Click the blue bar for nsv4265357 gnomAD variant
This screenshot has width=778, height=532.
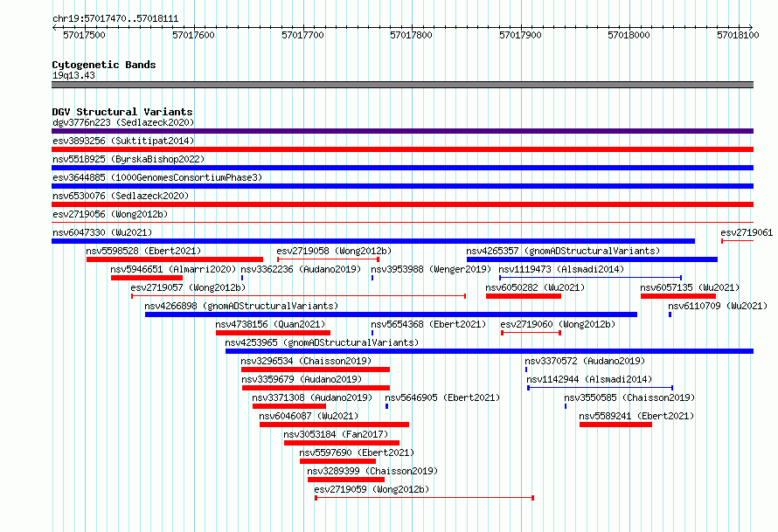coord(592,259)
